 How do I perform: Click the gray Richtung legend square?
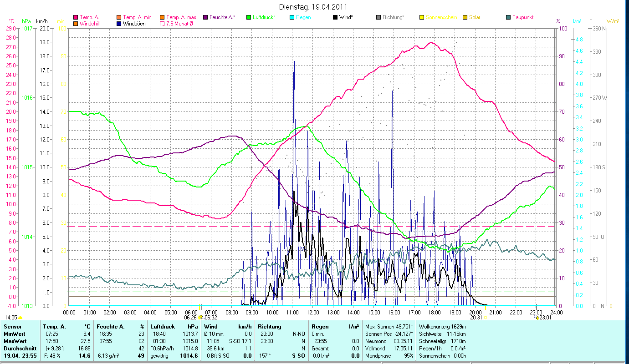pos(378,18)
